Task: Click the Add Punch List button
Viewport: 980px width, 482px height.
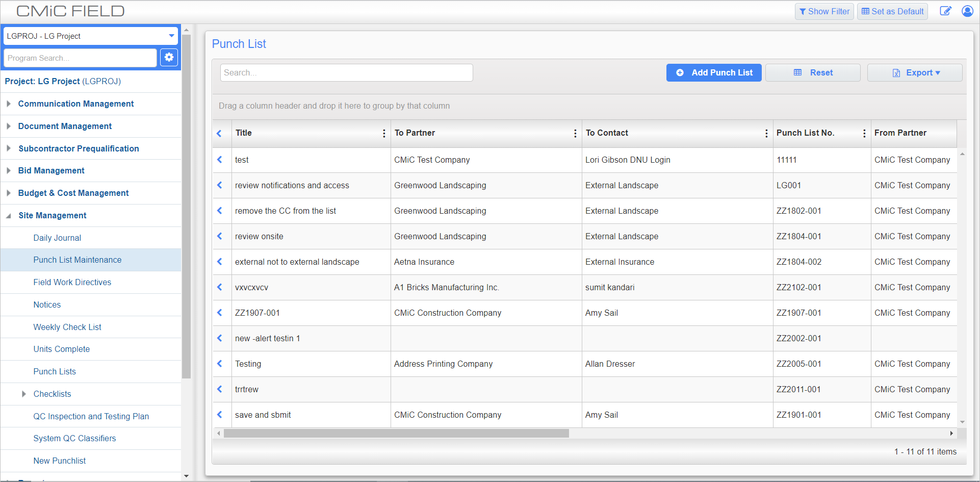Action: pyautogui.click(x=713, y=73)
